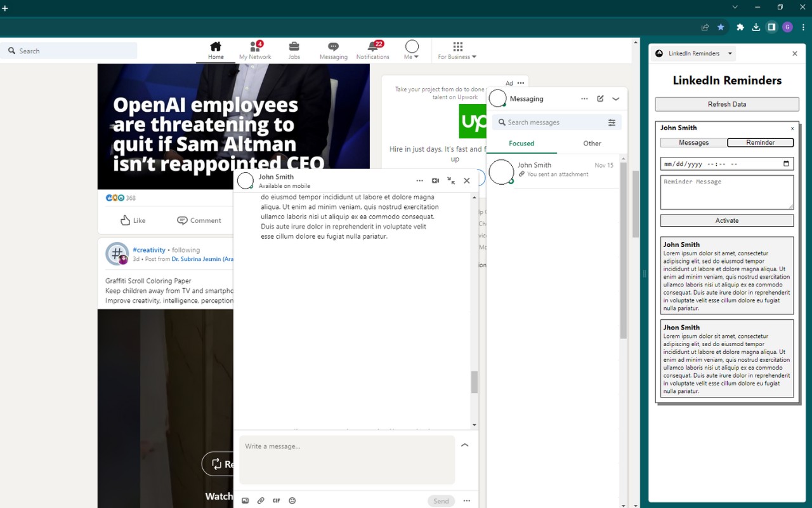Comment on the OpenAI employees post

(199, 220)
